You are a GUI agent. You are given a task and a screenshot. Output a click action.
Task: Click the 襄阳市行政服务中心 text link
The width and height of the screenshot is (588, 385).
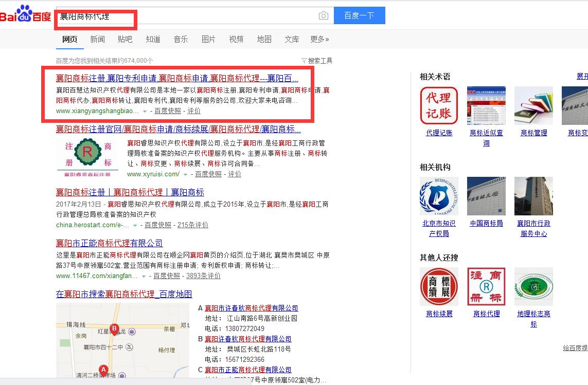point(533,228)
